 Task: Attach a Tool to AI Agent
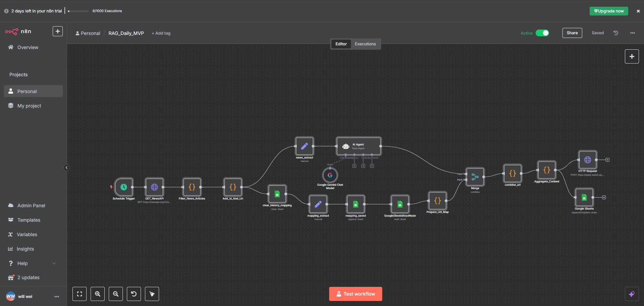(363, 166)
